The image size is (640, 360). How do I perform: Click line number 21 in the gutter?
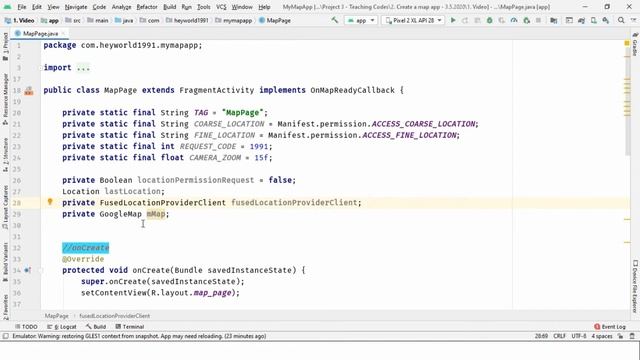pyautogui.click(x=17, y=124)
